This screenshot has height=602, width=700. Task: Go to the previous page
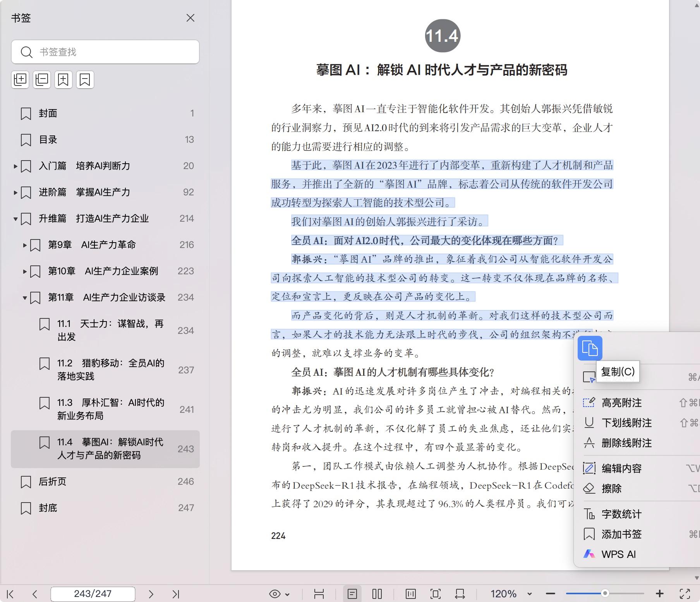pyautogui.click(x=35, y=594)
